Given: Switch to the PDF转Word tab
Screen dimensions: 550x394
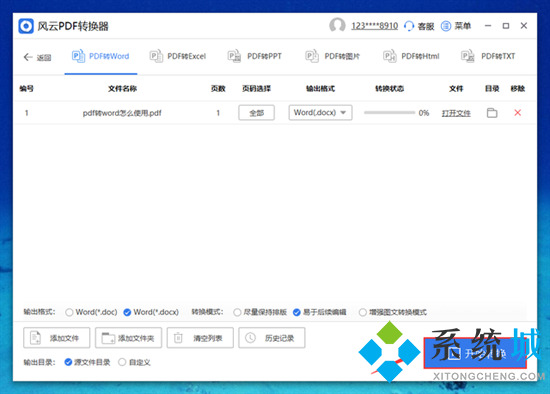Looking at the screenshot, I should click(x=101, y=56).
